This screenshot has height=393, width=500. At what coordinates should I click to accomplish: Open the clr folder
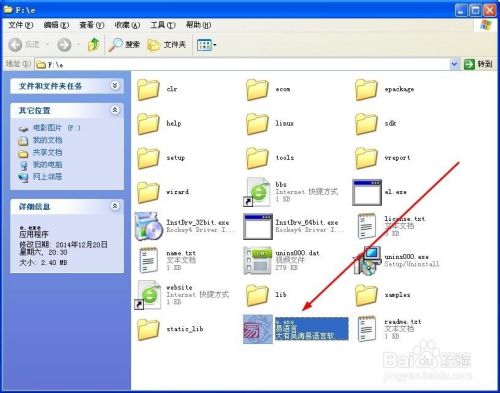148,89
